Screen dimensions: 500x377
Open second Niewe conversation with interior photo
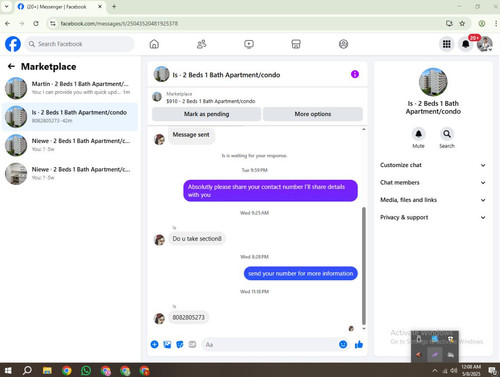[70, 174]
